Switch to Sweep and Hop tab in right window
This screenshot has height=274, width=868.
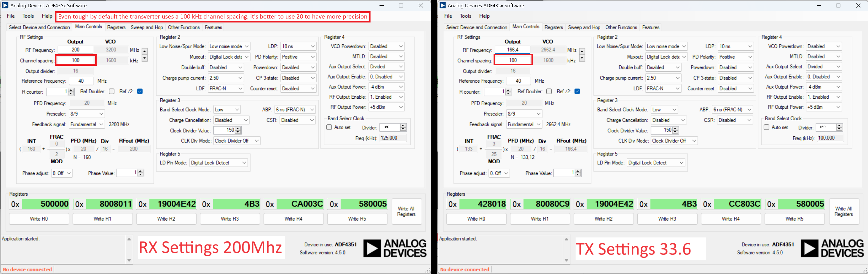pyautogui.click(x=584, y=27)
